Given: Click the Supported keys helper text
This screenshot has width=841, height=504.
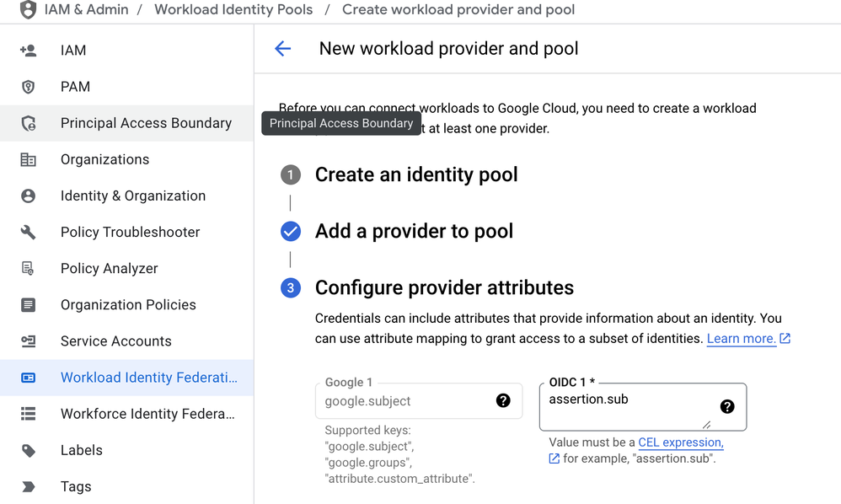Looking at the screenshot, I should pos(399,454).
